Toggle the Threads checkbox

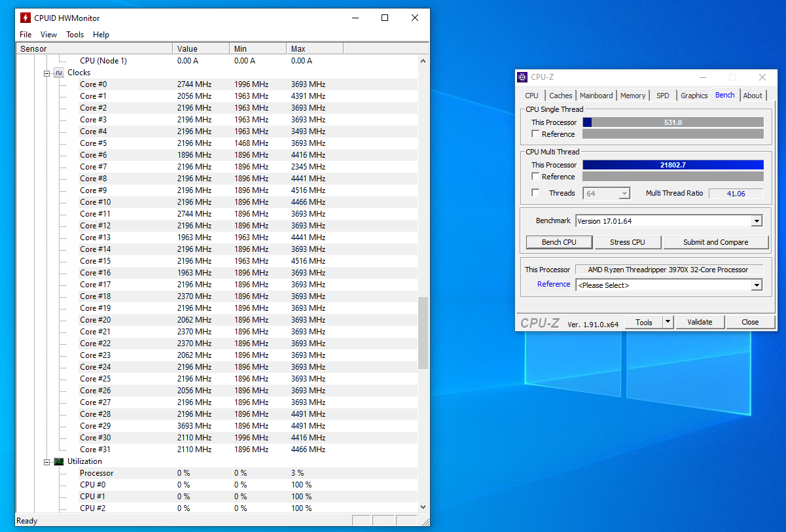click(536, 193)
